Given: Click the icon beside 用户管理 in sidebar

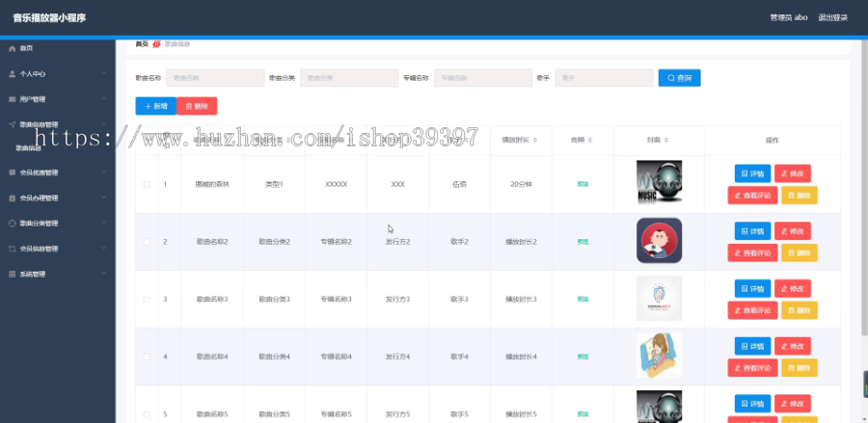Looking at the screenshot, I should 13,99.
